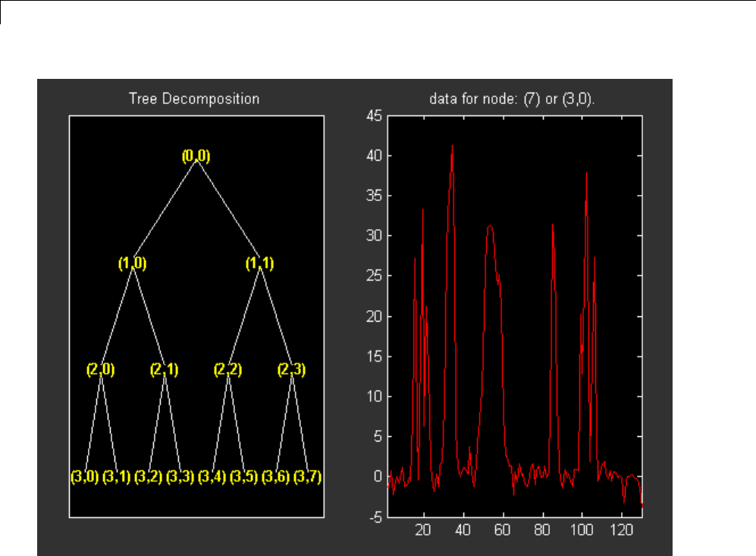Click y-axis tick label -5
The width and height of the screenshot is (756, 556).
coord(375,517)
